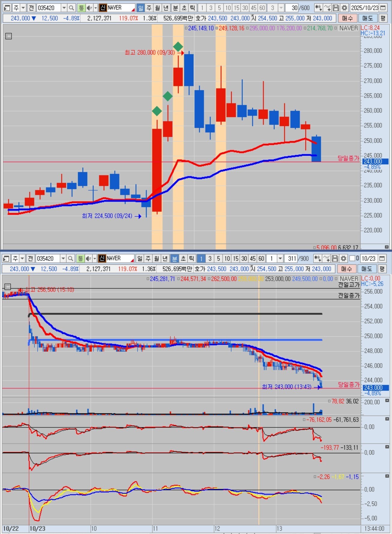Close the panel showing -193.77 indicator
Viewport: 392px width, 534px height.
[x=387, y=447]
